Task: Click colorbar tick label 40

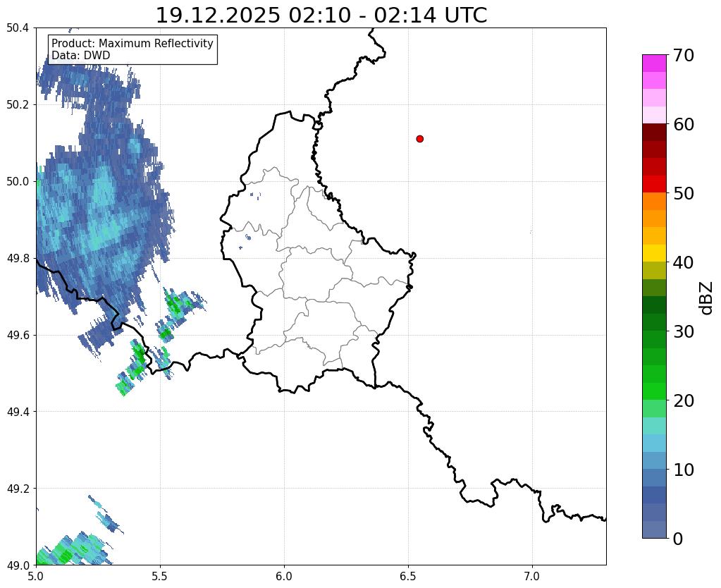Action: click(684, 262)
